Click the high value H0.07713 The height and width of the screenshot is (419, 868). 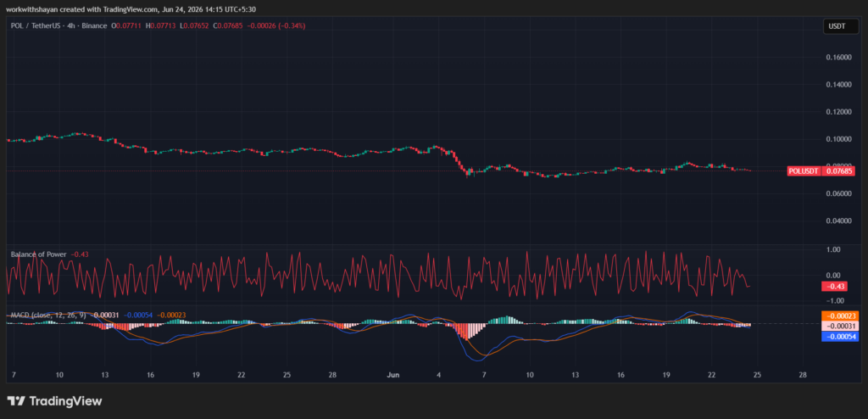click(160, 26)
